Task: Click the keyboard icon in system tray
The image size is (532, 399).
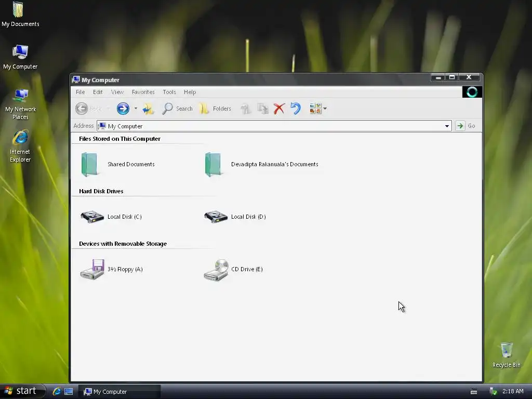Action: pyautogui.click(x=474, y=392)
